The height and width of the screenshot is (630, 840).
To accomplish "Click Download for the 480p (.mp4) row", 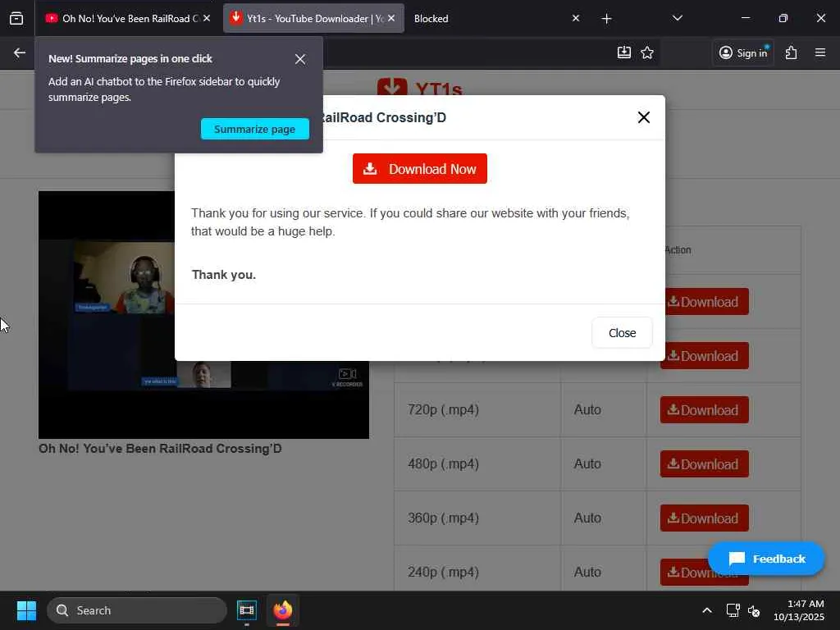I will point(704,464).
